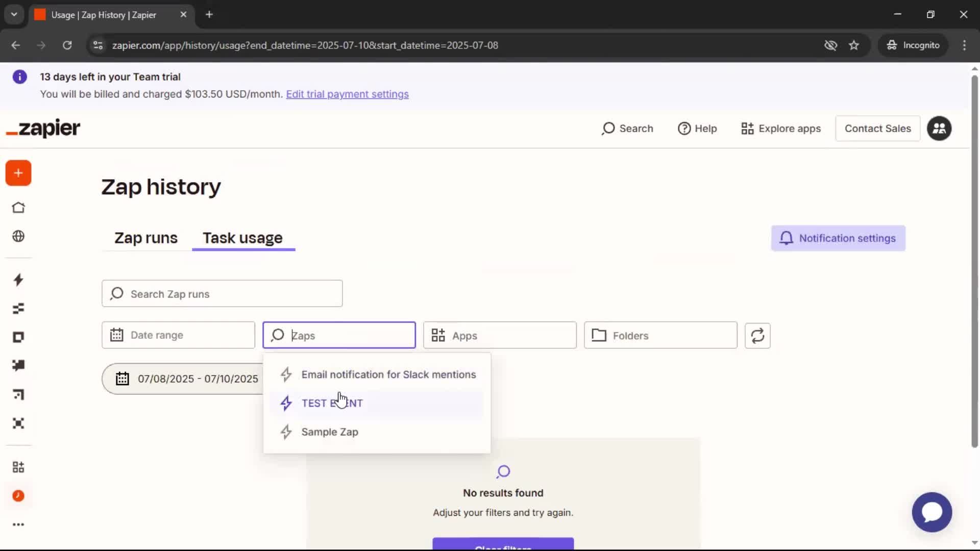Open Chatbots icon in sidebar
Screen dimensions: 980x551
pos(18,365)
